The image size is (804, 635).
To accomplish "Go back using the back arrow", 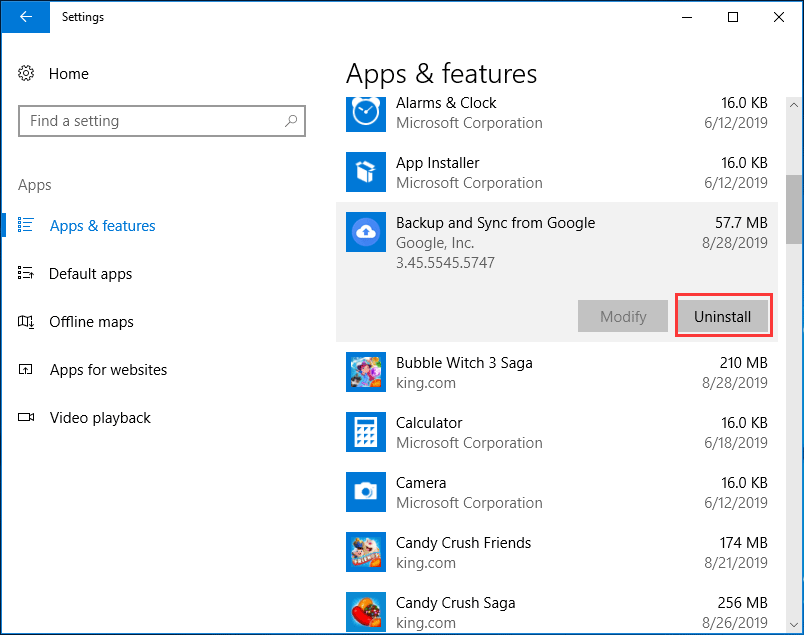I will pos(25,17).
